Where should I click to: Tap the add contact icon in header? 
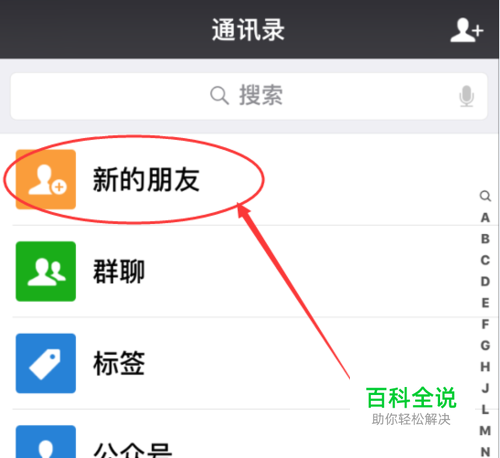(x=466, y=30)
